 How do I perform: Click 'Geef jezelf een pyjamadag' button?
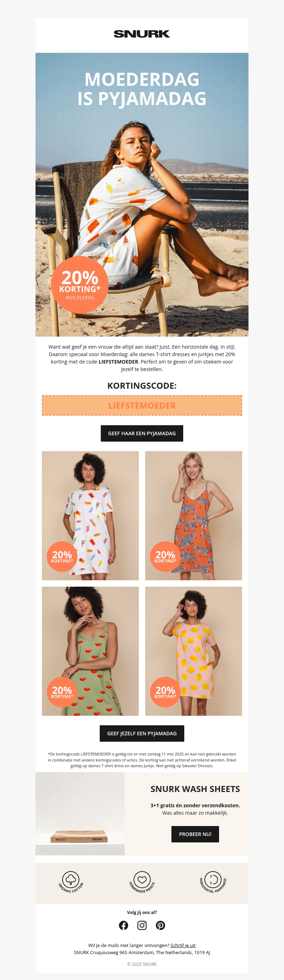coord(142,733)
